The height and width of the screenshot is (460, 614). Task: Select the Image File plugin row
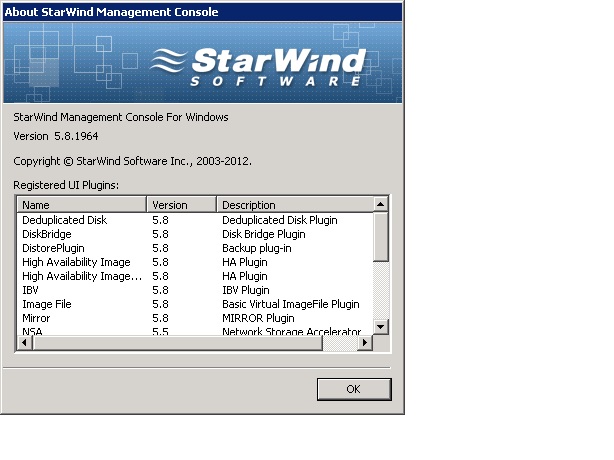click(x=195, y=304)
